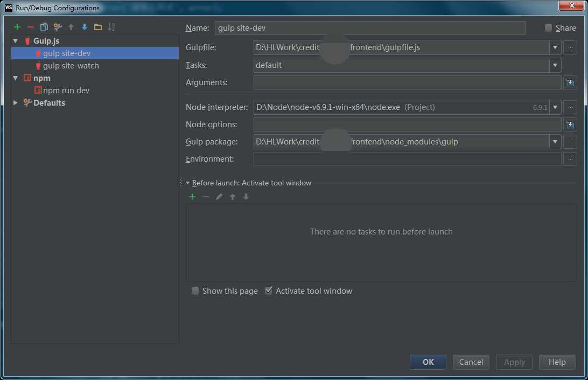
Task: Create new configuration folder
Action: 98,27
